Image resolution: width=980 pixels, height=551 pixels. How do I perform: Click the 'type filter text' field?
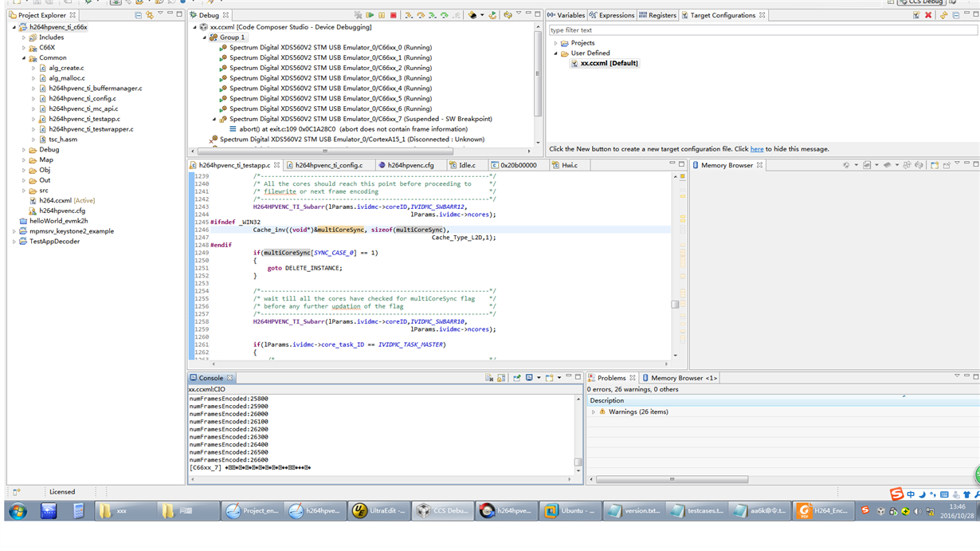[762, 30]
